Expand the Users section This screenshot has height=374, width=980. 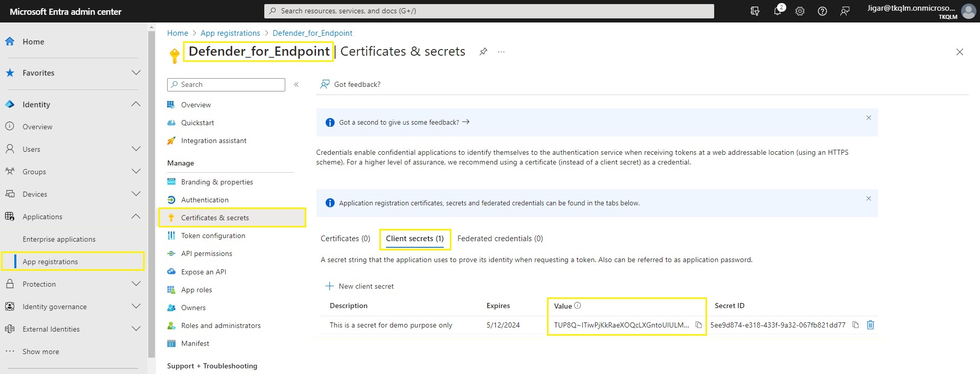(136, 149)
